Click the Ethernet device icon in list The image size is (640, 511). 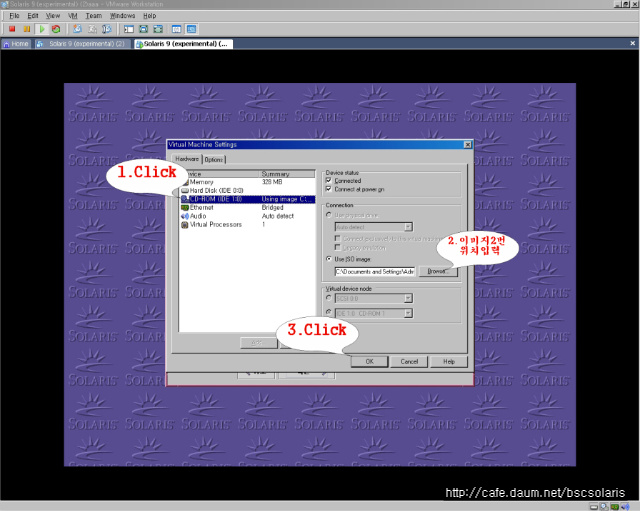pos(184,208)
